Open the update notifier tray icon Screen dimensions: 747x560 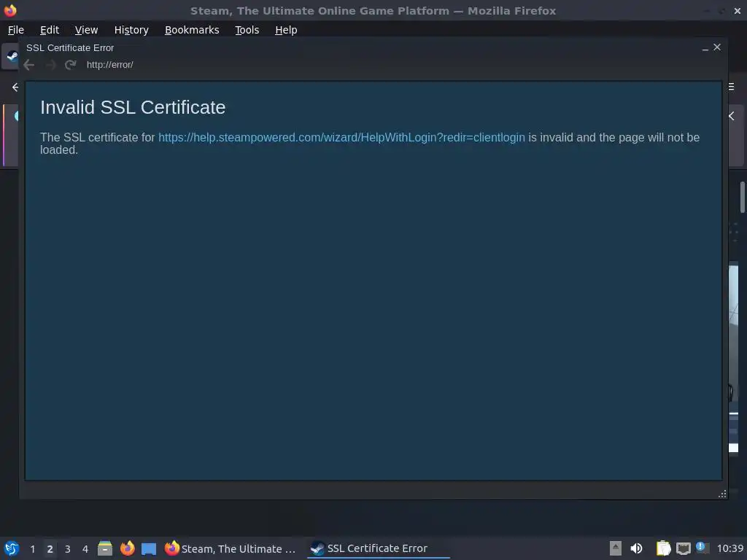(703, 548)
